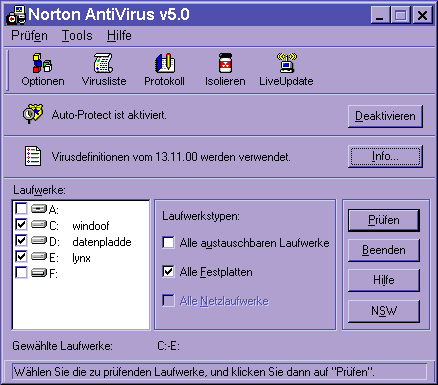438x385 pixels.
Task: Select the windoof drive label
Action: (x=91, y=226)
